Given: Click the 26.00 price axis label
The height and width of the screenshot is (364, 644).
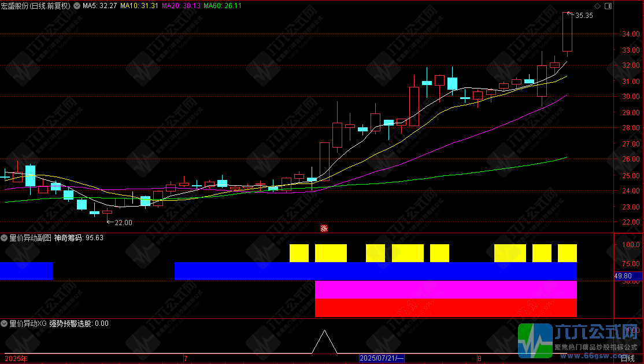Looking at the screenshot, I should [x=631, y=159].
